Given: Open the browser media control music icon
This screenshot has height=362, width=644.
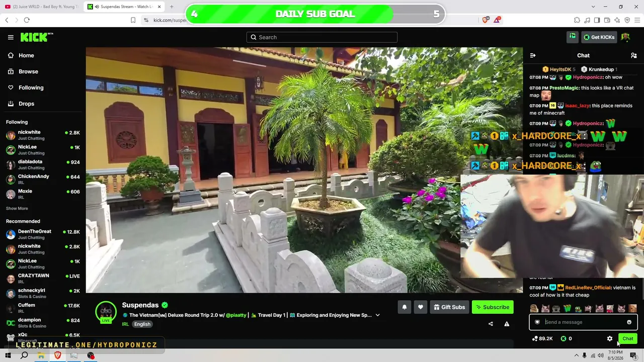Looking at the screenshot, I should (587, 20).
